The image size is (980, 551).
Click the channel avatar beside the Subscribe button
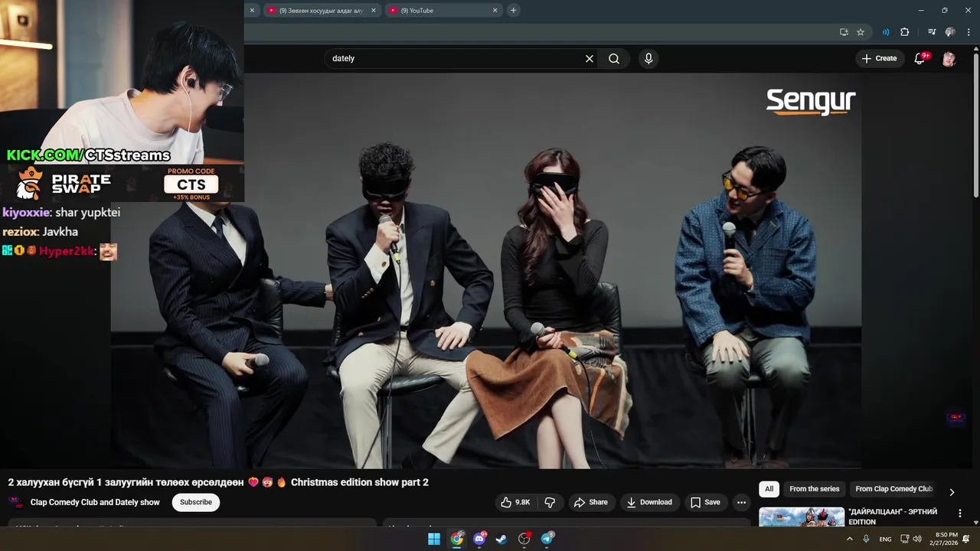click(15, 502)
